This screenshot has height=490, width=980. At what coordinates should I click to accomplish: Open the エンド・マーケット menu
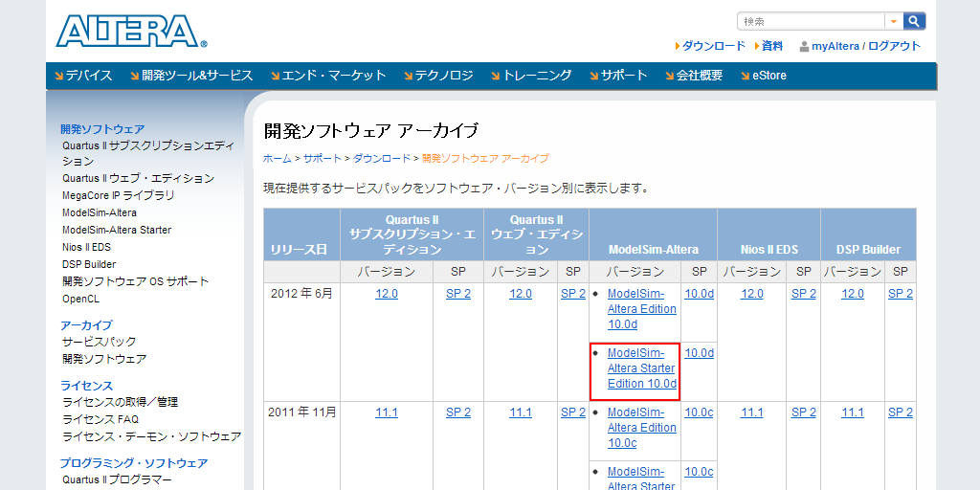pos(329,76)
